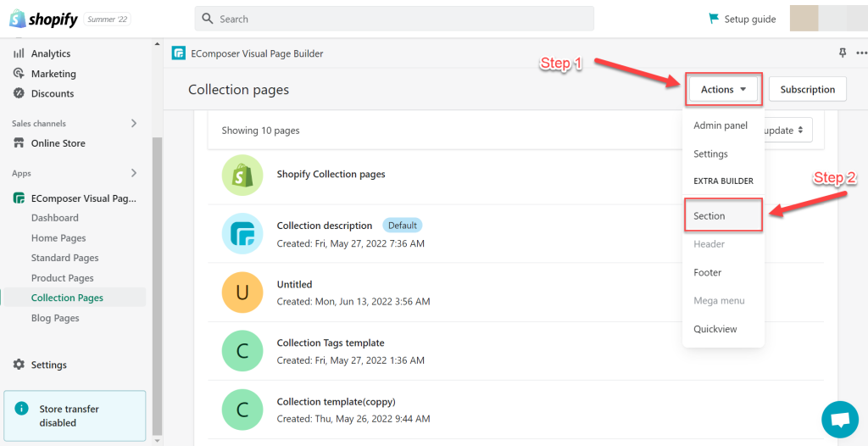Screen dimensions: 868x446
Task: Open the chat support bubble
Action: (x=840, y=420)
